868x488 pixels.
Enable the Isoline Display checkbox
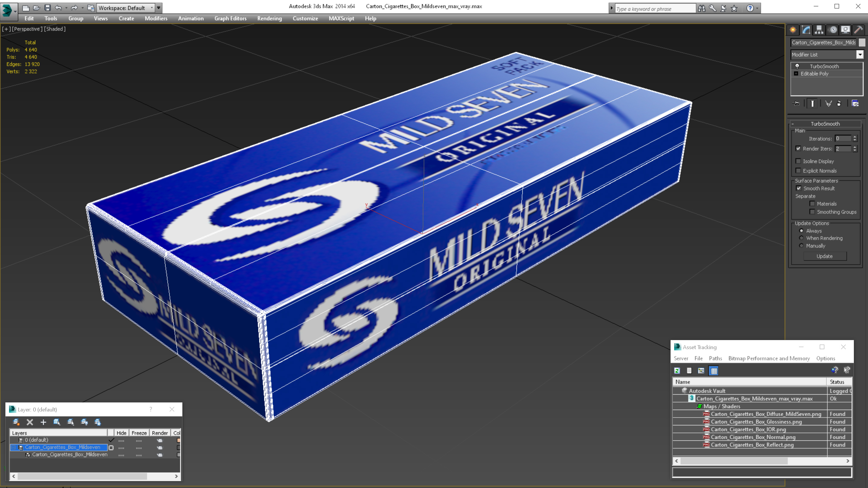[x=798, y=161]
